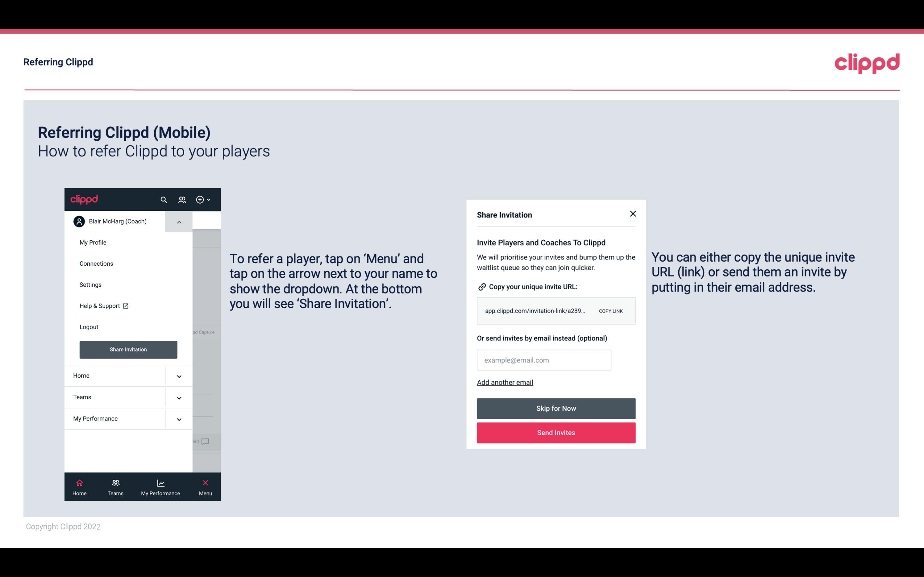Click the Home icon in bottom nav

79,483
